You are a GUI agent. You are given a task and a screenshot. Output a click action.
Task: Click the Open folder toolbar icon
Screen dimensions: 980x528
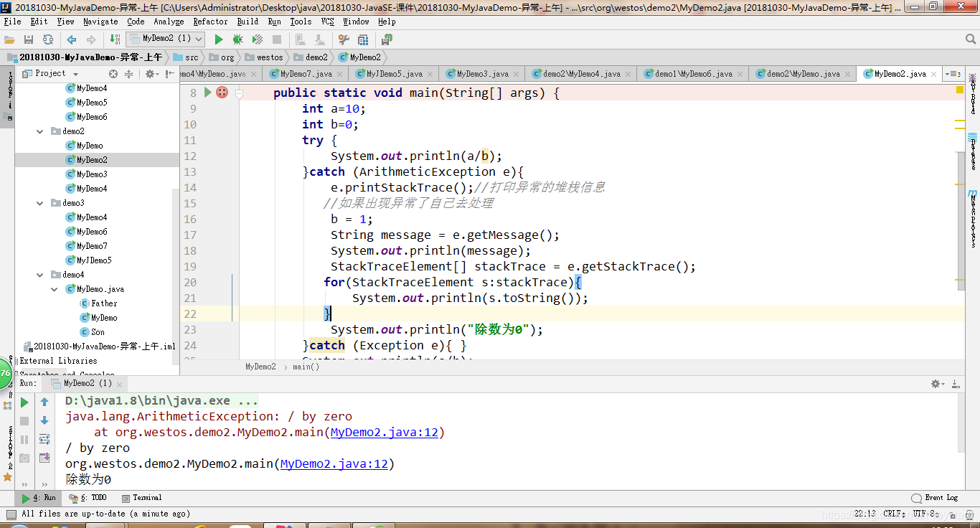click(x=9, y=39)
